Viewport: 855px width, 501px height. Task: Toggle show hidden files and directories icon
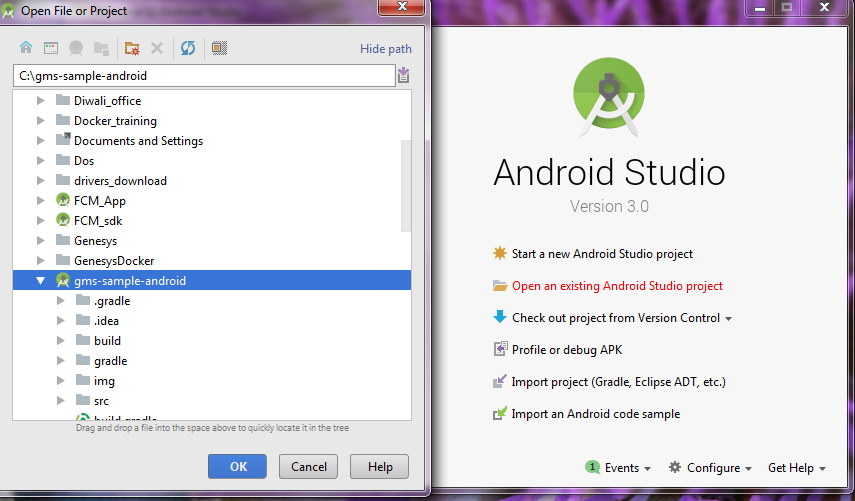point(219,48)
